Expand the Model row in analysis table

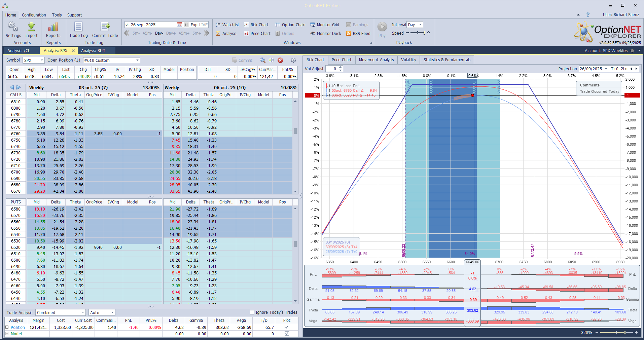[x=7, y=334]
